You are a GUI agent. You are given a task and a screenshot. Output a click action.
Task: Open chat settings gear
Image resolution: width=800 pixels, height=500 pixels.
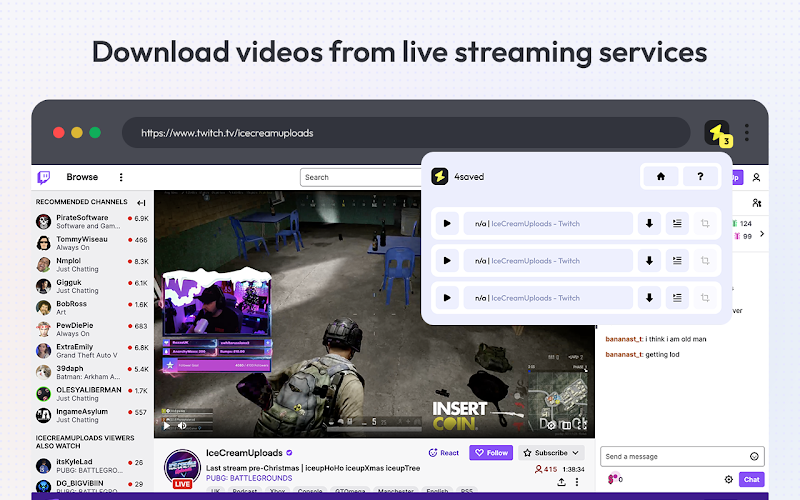tap(729, 480)
